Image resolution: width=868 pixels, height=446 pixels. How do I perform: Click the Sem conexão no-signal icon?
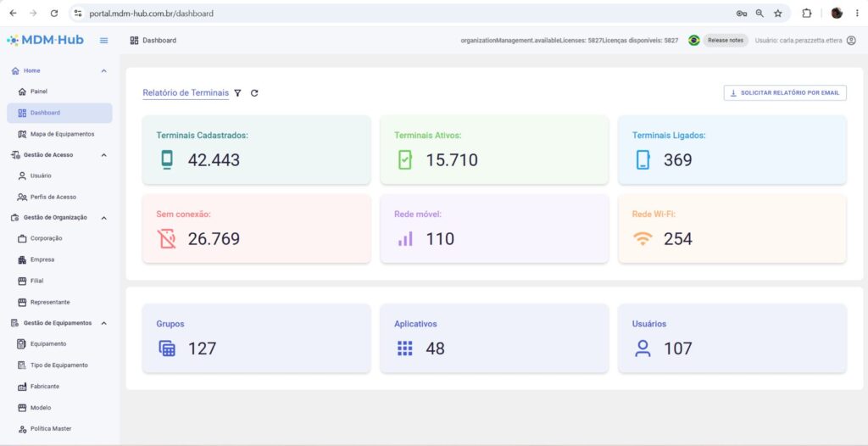coord(167,239)
